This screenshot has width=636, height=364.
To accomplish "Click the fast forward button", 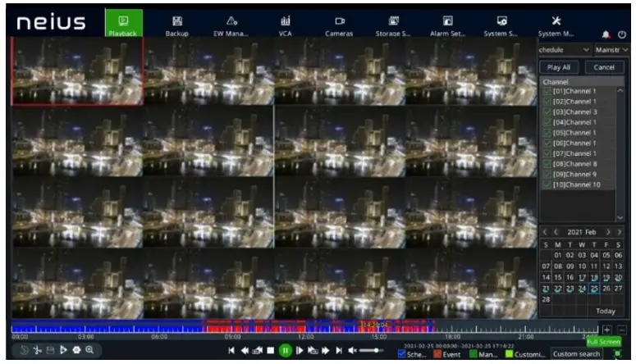I will tap(326, 351).
